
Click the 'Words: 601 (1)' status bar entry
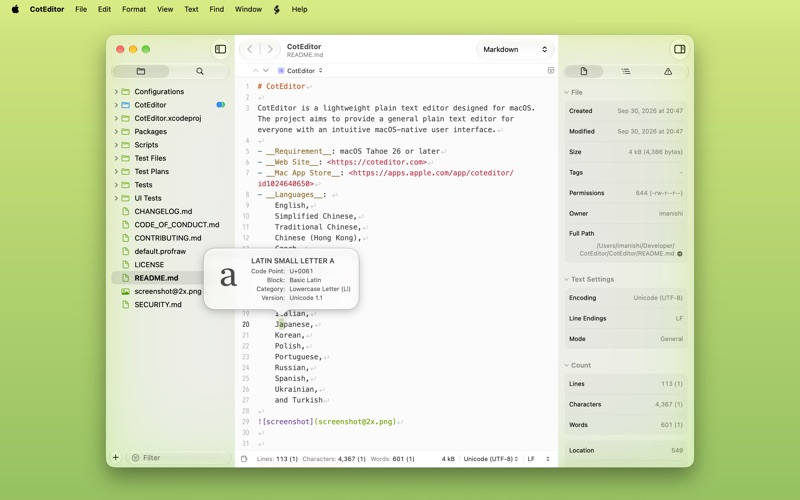(x=392, y=459)
